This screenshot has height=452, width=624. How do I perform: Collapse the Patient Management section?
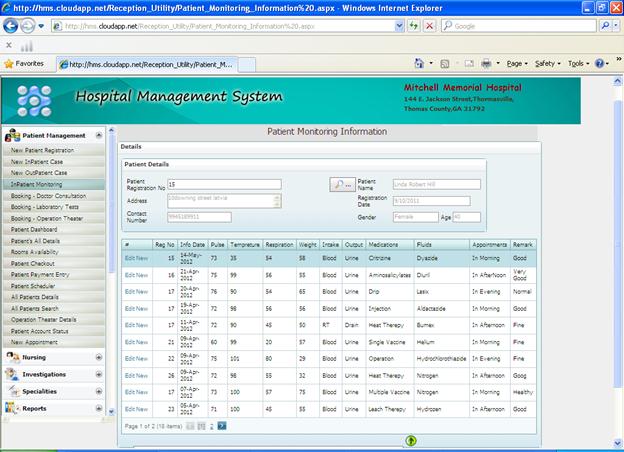pos(98,135)
